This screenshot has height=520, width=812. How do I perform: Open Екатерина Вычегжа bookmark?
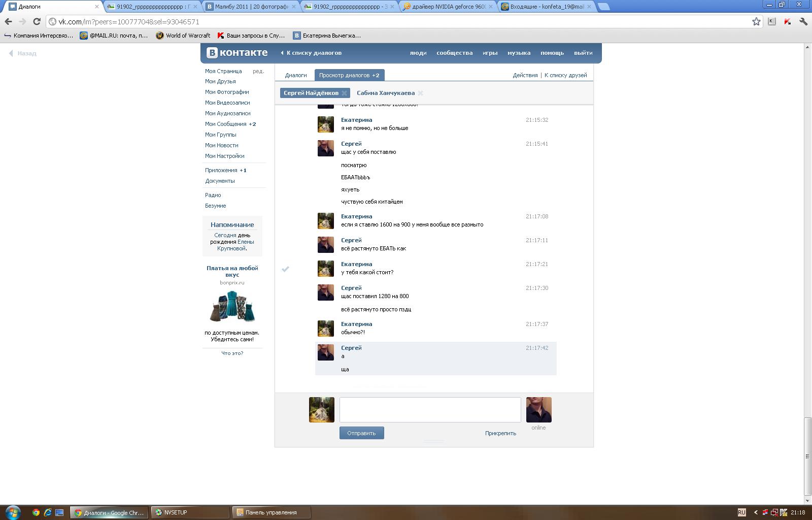point(327,36)
